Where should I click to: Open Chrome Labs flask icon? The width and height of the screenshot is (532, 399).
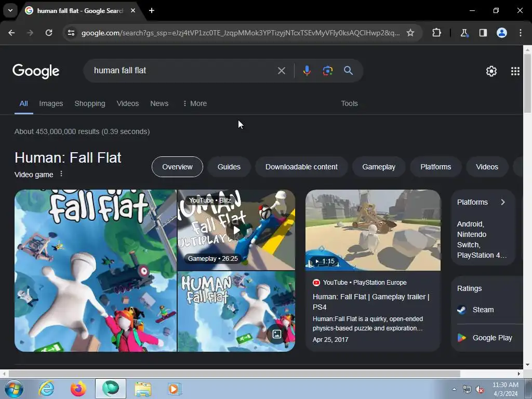(464, 33)
